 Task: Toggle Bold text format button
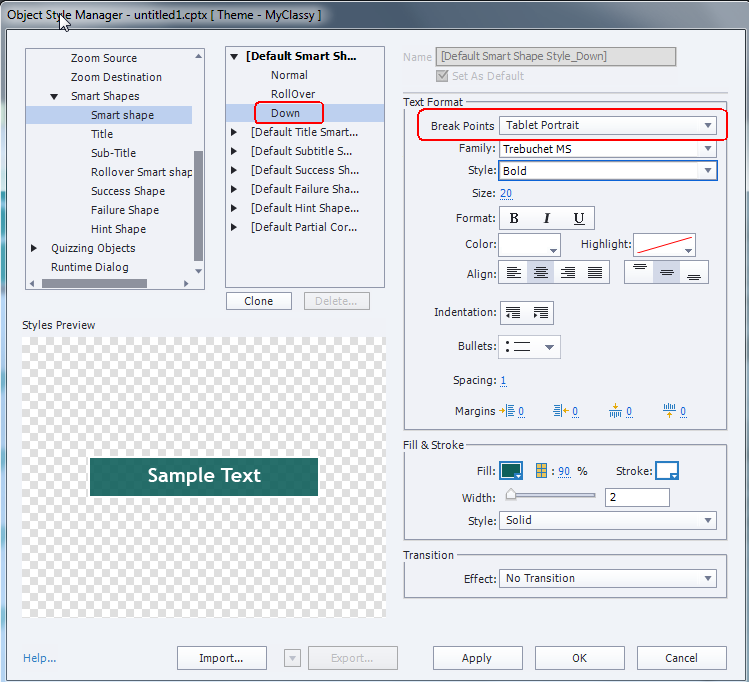[x=514, y=219]
